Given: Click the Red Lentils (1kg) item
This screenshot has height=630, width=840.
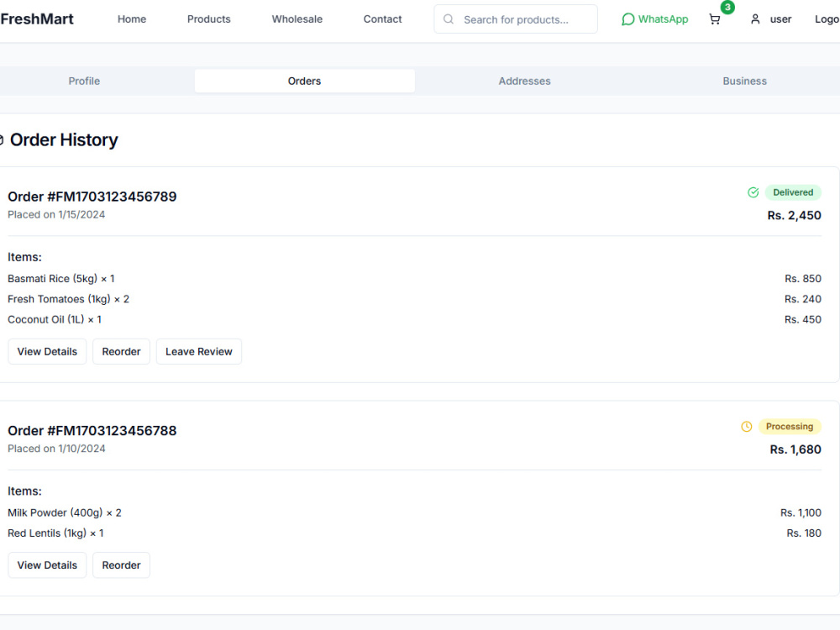Looking at the screenshot, I should pos(55,533).
